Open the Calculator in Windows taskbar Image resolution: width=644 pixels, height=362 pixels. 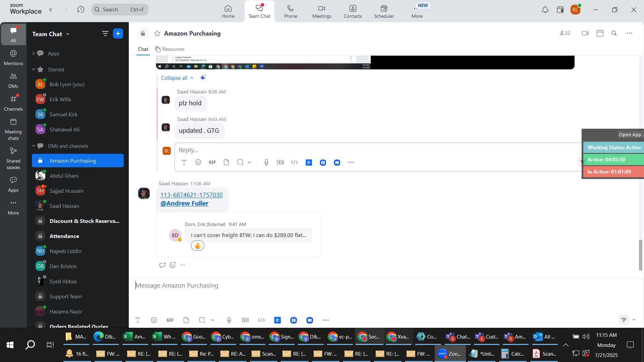point(513,354)
